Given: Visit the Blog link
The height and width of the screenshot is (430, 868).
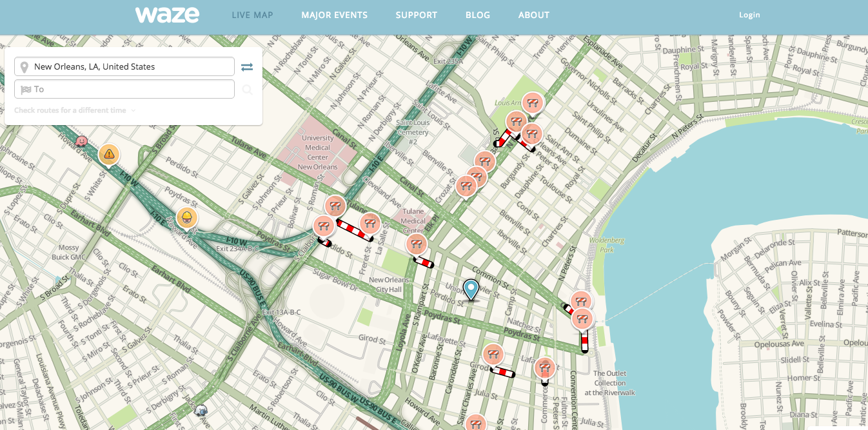Looking at the screenshot, I should tap(477, 15).
